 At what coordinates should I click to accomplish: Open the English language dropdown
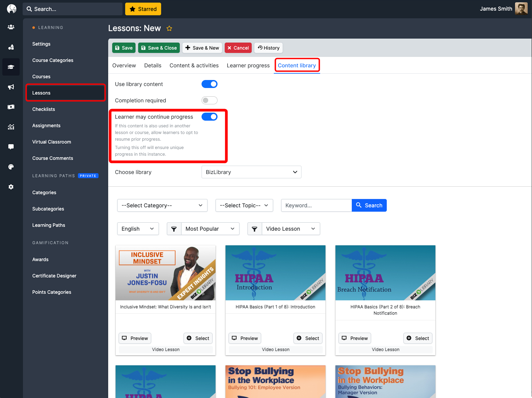click(138, 229)
